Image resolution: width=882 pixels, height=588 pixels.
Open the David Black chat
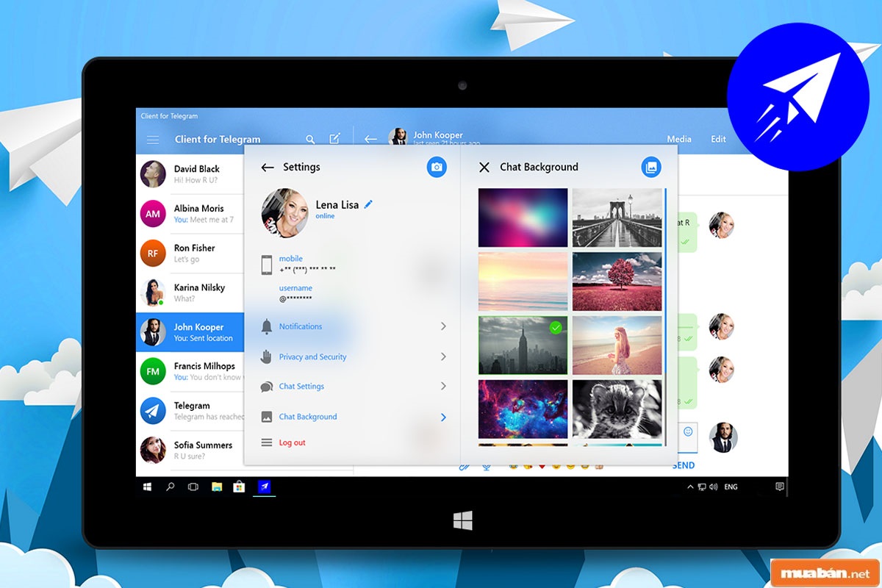coord(190,174)
